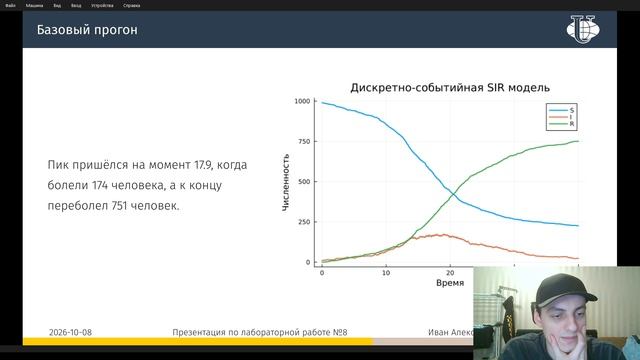Click the x-axis tick label 20

click(x=450, y=273)
